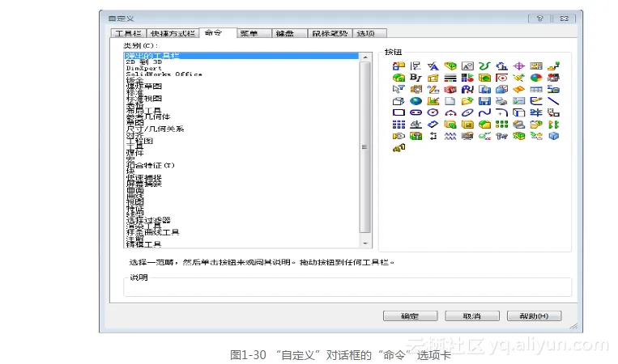Switch to the 鼠标笔势 tab
This screenshot has width=618, height=364.
[330, 33]
